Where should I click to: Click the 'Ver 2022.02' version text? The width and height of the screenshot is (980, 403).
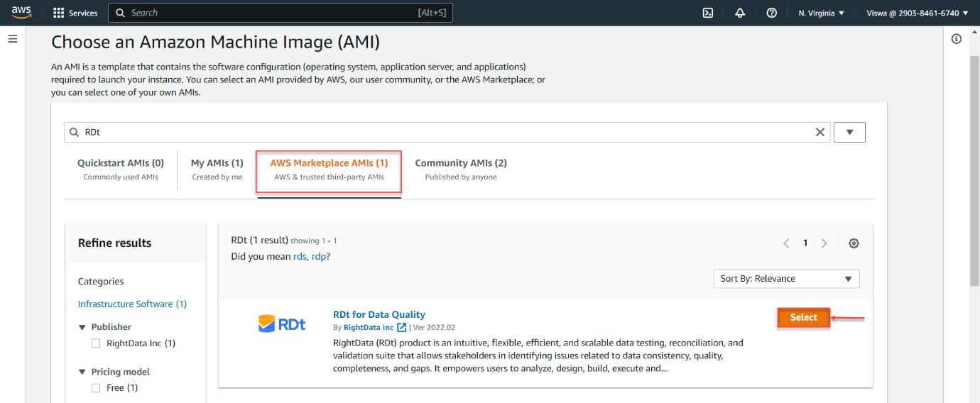pyautogui.click(x=434, y=327)
